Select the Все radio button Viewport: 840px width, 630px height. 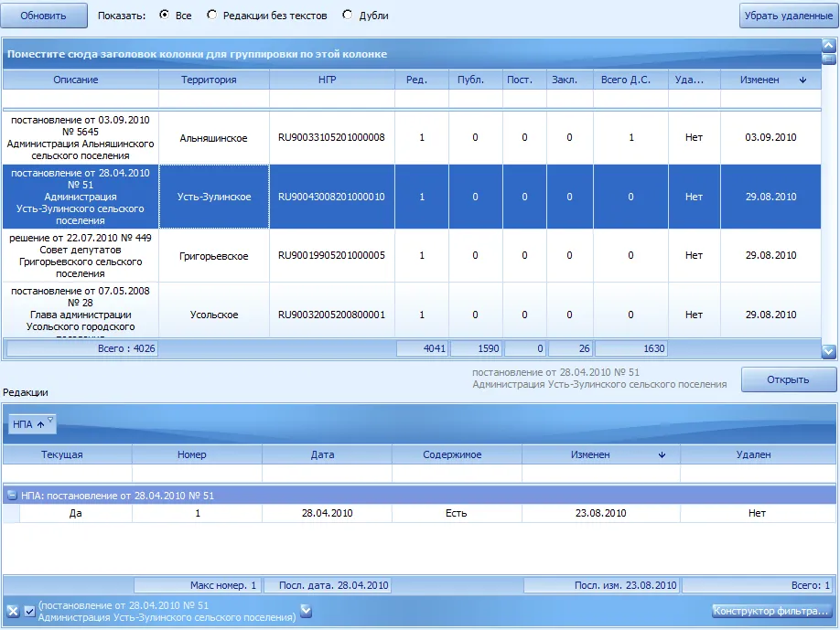coord(164,15)
